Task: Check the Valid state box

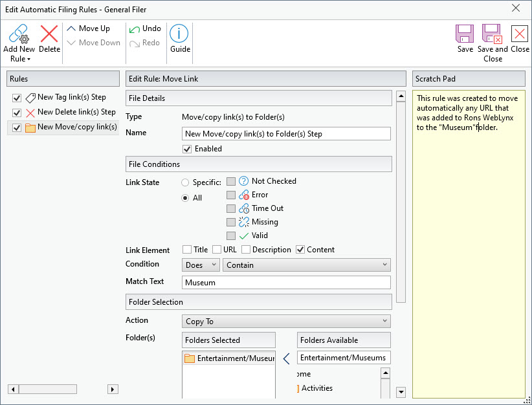Action: click(x=230, y=235)
